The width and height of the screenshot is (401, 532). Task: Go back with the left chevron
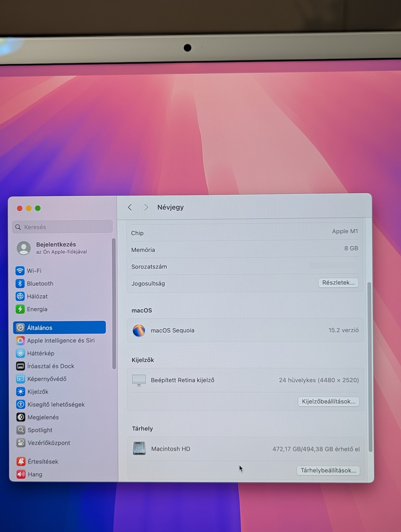pos(130,207)
